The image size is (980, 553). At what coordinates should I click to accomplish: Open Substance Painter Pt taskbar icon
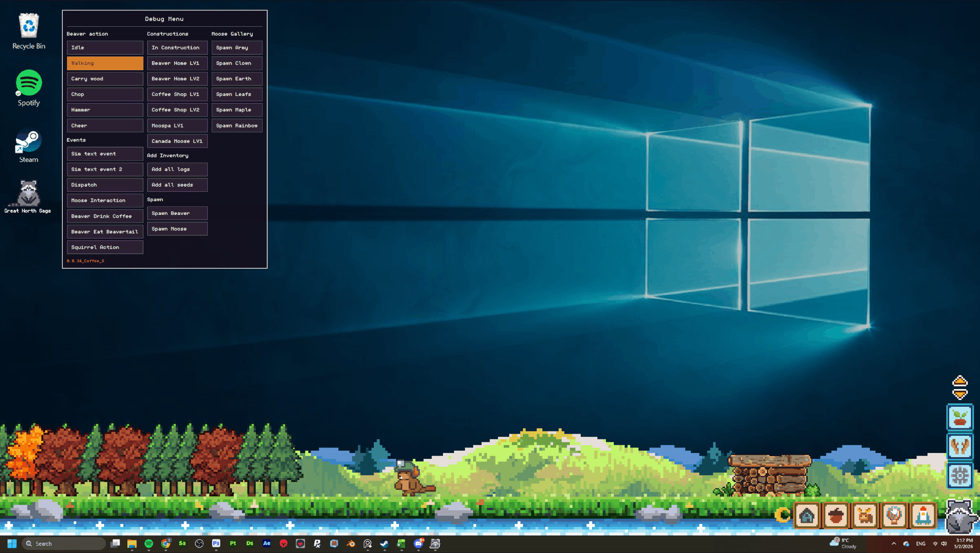233,544
